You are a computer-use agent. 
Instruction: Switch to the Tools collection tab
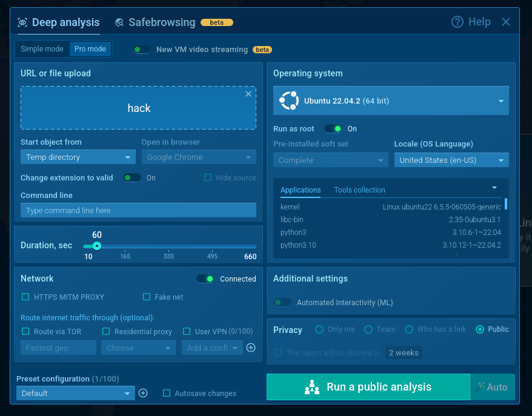[x=359, y=190]
